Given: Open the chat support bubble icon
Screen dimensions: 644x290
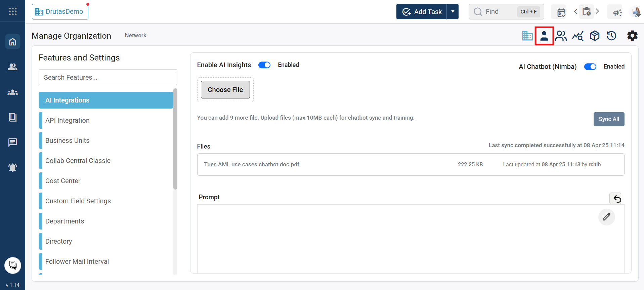Looking at the screenshot, I should click(x=13, y=265).
